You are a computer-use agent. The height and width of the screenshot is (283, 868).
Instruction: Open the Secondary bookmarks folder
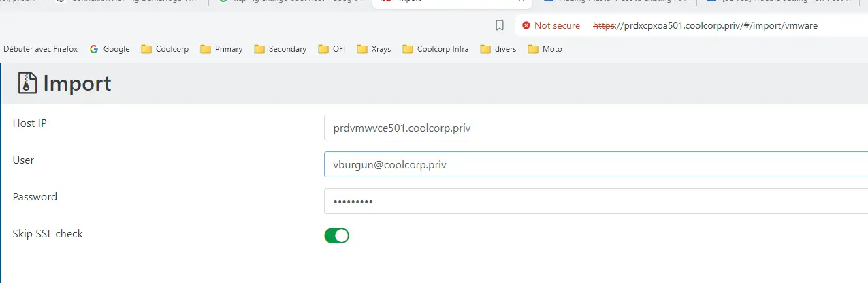click(x=280, y=49)
